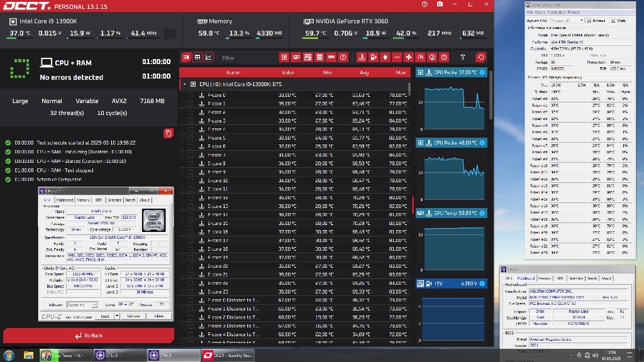Switch OCCT monitoring to list view
This screenshot has width=644, height=362.
[186, 57]
